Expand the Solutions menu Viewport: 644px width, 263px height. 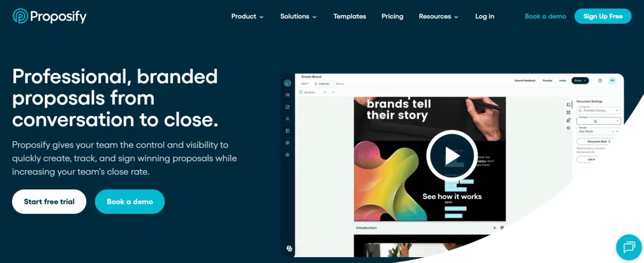point(298,17)
